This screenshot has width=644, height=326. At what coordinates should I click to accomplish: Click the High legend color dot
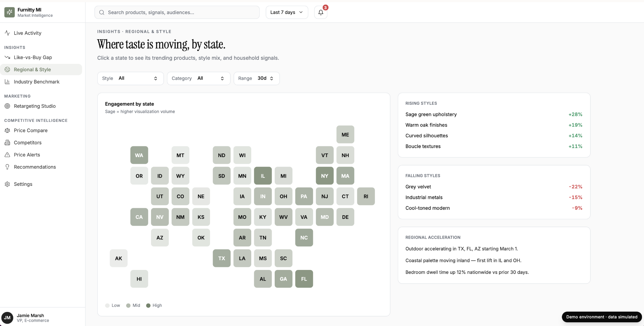point(148,306)
